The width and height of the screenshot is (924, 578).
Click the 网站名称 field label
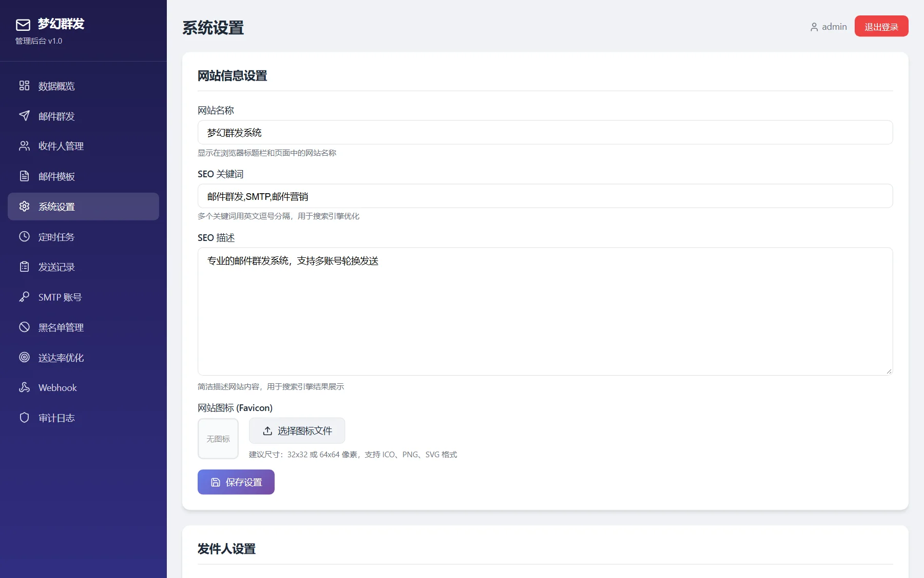(216, 110)
